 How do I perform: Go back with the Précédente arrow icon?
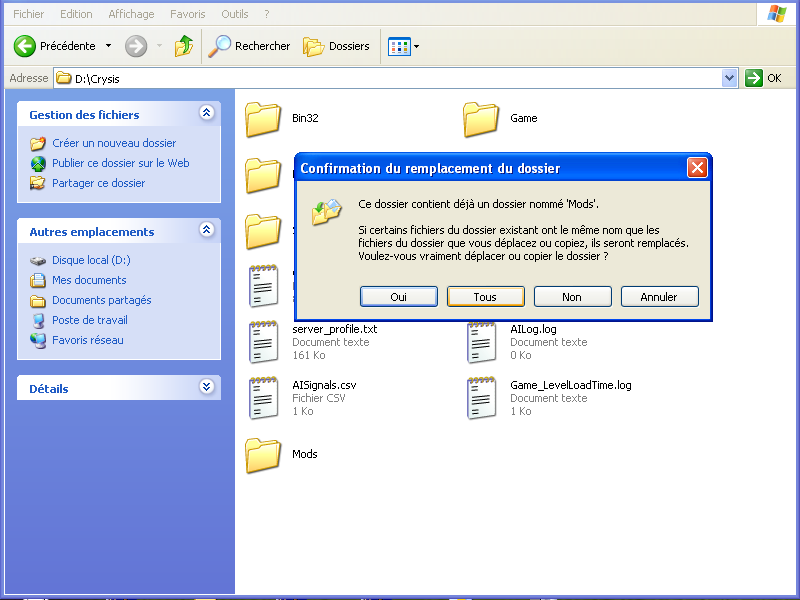[x=24, y=46]
